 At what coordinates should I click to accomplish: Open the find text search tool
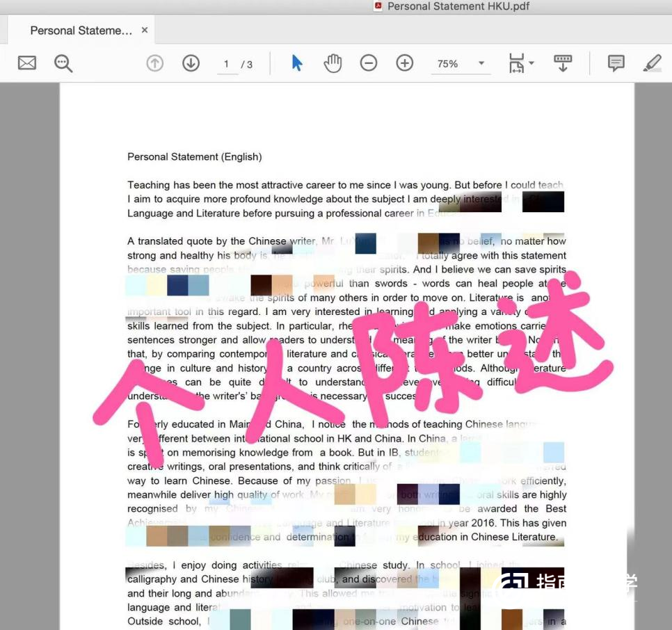point(63,63)
